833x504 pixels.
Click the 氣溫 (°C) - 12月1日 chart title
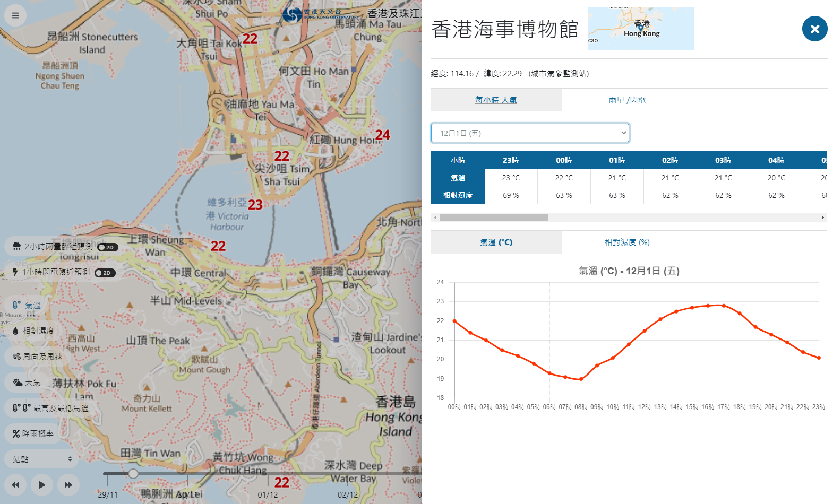tap(629, 271)
